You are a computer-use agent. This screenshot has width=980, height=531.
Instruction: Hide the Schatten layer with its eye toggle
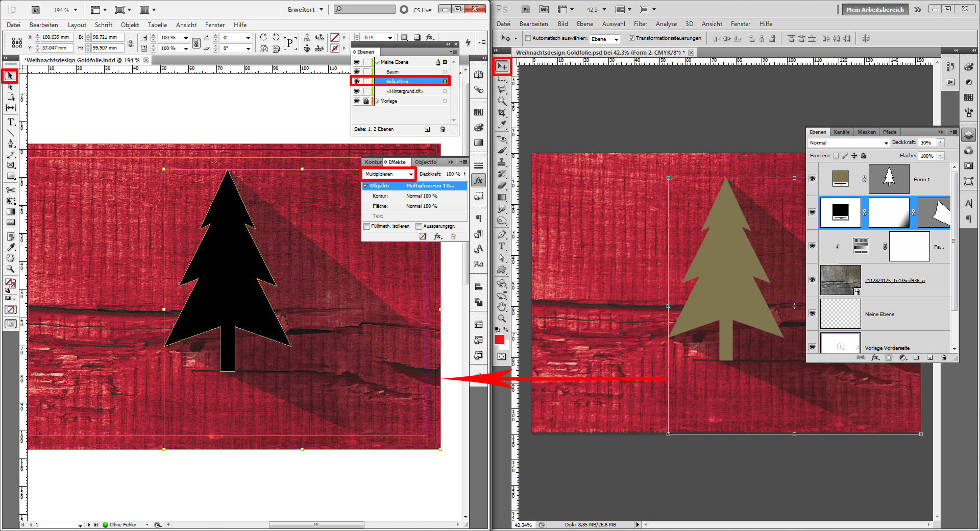pyautogui.click(x=356, y=81)
